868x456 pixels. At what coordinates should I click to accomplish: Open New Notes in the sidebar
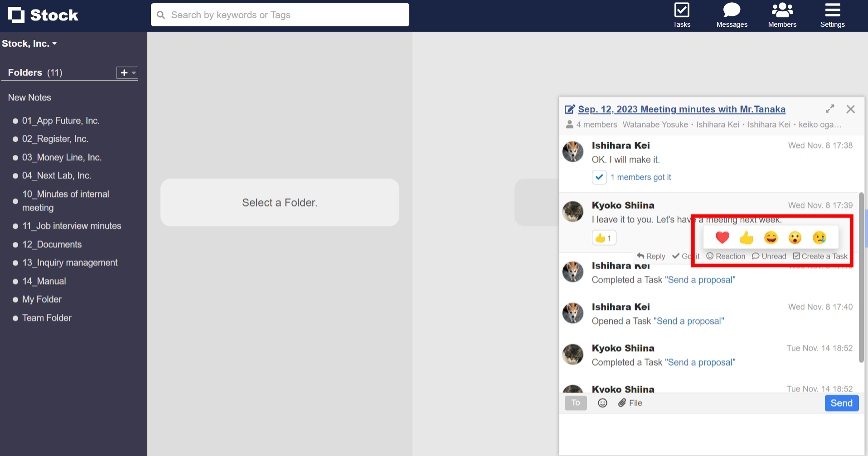pos(29,97)
